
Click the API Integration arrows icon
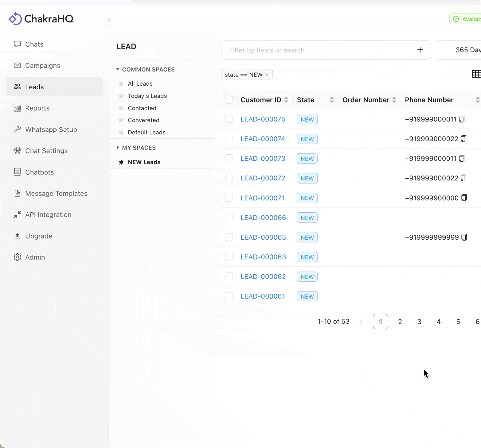[18, 214]
